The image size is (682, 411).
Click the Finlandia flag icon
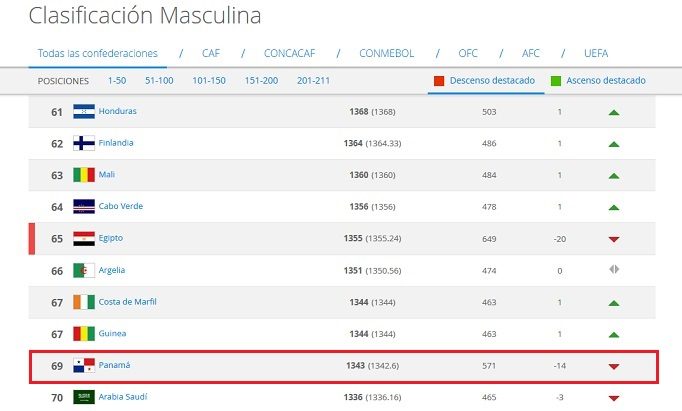pos(84,143)
